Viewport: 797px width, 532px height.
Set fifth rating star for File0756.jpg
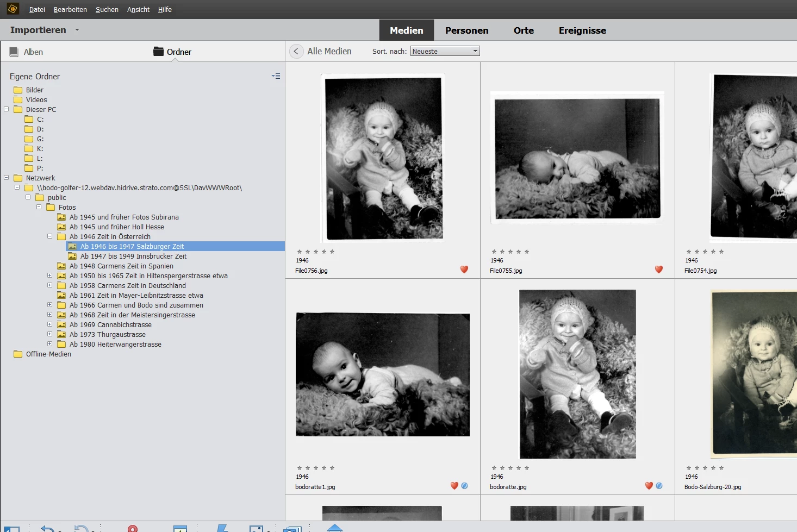pos(332,252)
